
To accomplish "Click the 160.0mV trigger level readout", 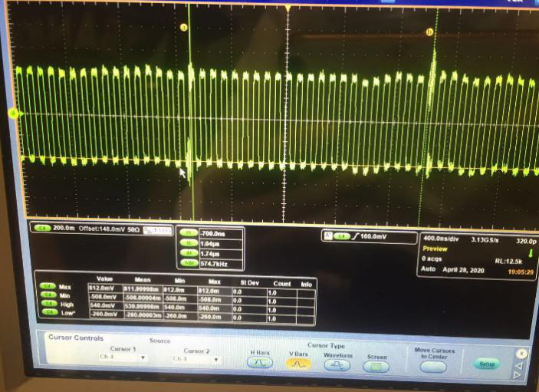I will click(373, 236).
